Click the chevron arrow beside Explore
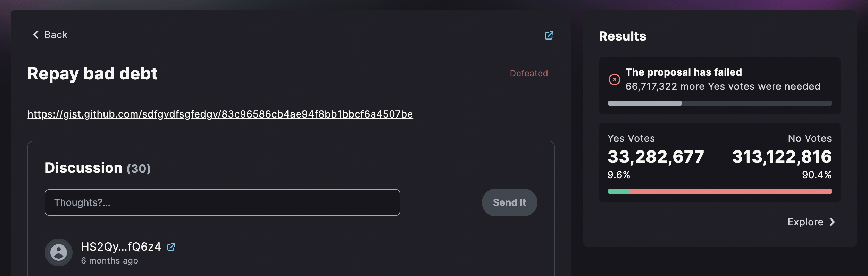The width and height of the screenshot is (868, 276). (832, 222)
